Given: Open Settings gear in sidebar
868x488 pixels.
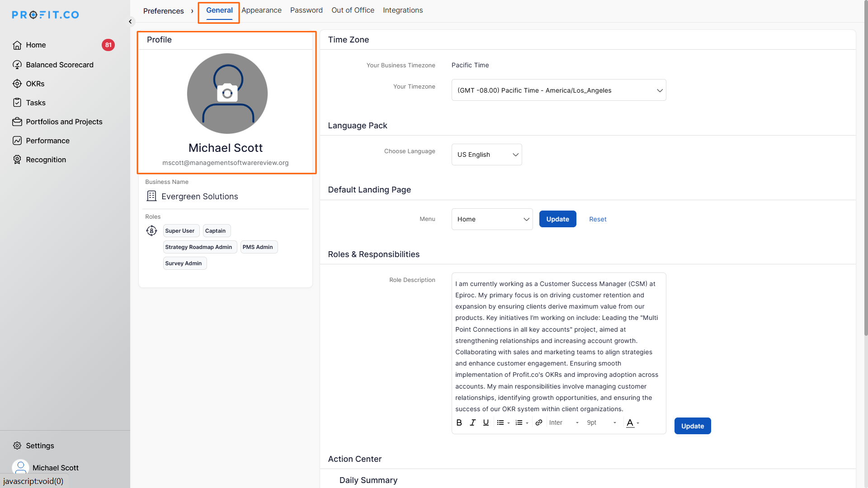Looking at the screenshot, I should (17, 446).
